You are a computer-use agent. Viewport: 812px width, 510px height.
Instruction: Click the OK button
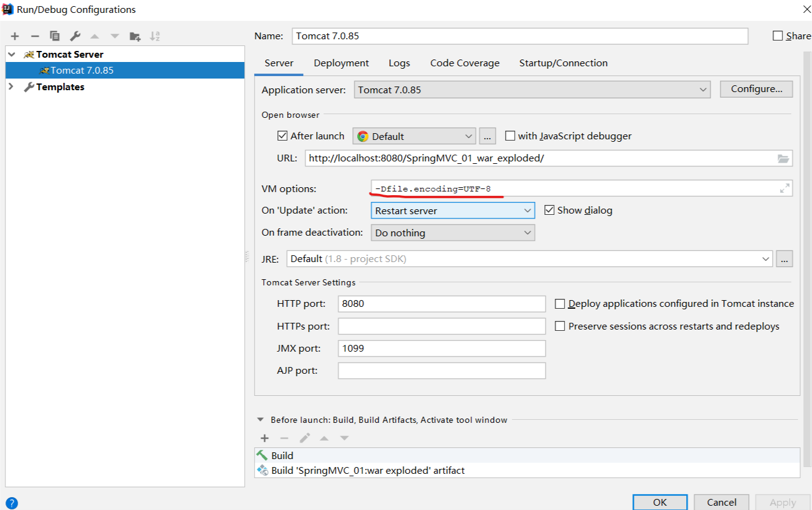(x=660, y=502)
